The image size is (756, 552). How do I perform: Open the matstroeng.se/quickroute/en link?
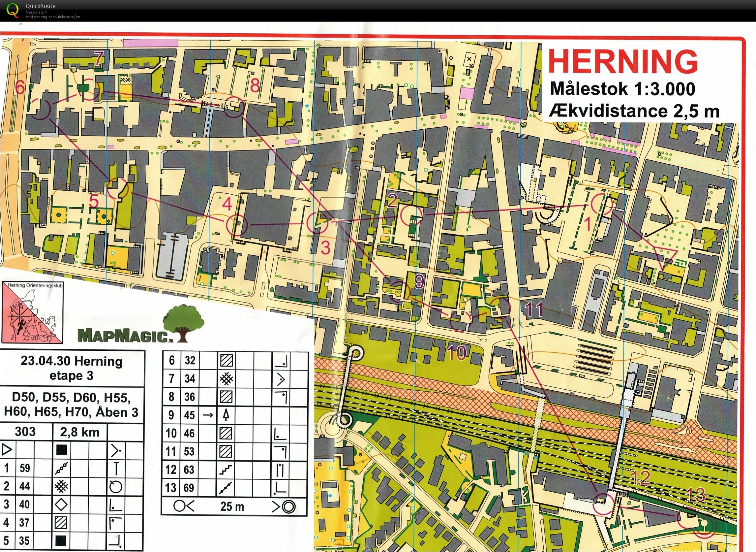tap(53, 17)
